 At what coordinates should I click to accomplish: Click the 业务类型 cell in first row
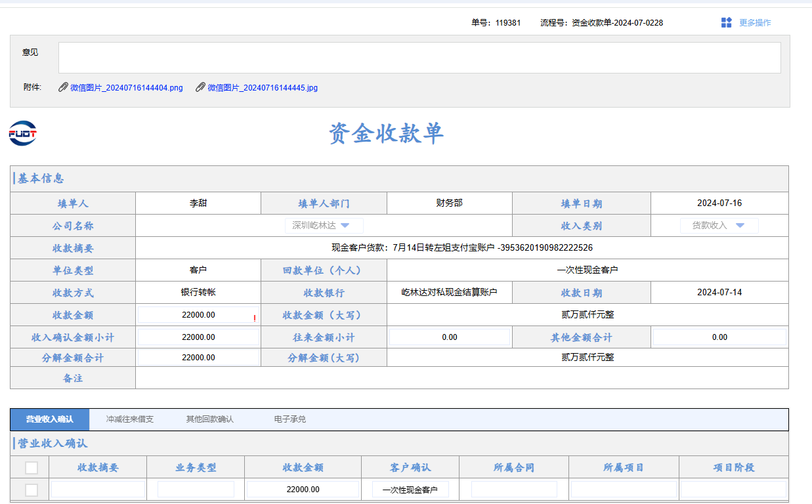tap(196, 490)
